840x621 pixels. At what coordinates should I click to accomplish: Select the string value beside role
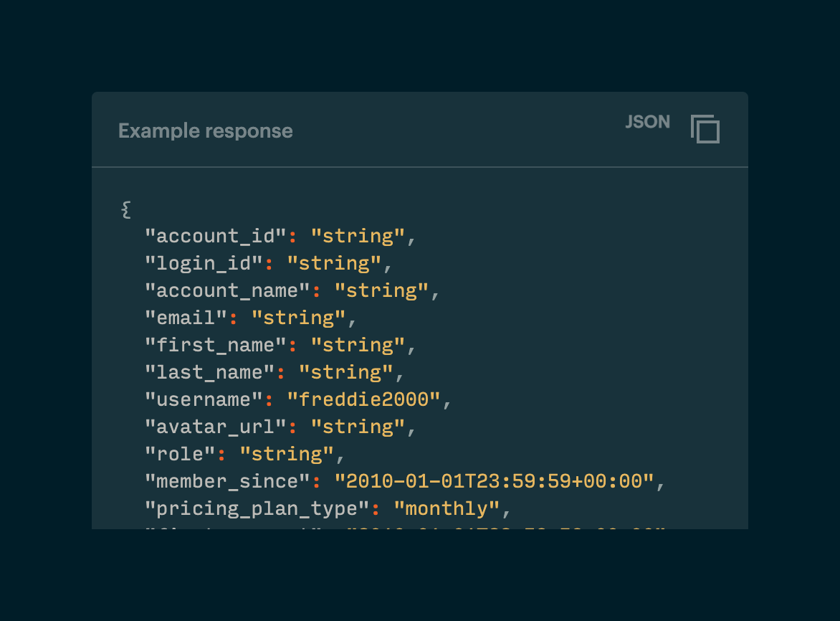(x=287, y=454)
